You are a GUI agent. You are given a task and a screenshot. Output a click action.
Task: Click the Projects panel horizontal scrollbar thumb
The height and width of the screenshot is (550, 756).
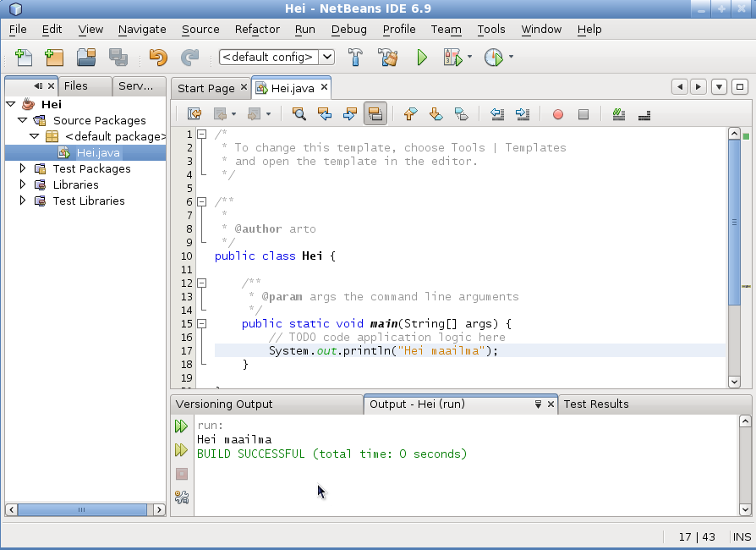point(82,509)
